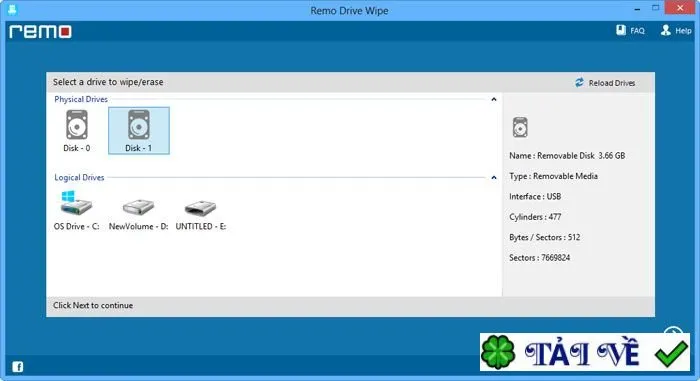Click the 'Logical Drives' heading
Screen dimensions: 700x381
click(x=79, y=178)
